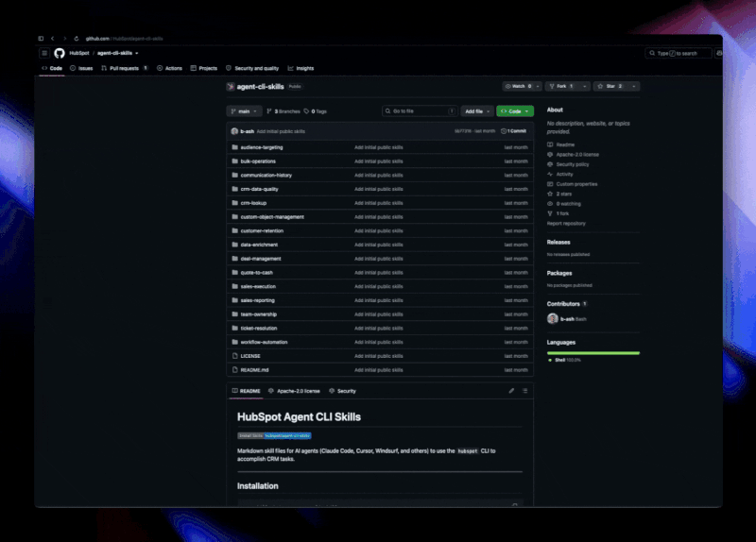Open the custom-object-management folder
756x542 pixels.
tap(272, 217)
